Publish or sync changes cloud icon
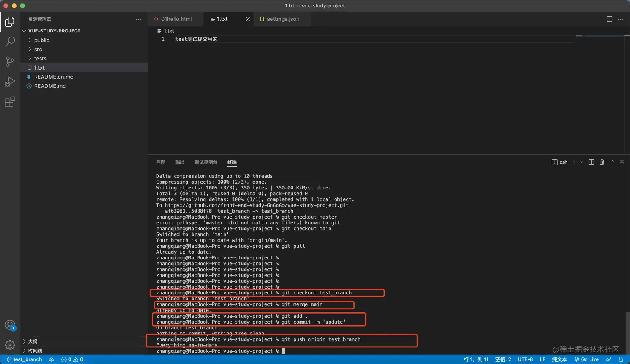630x364 pixels. click(x=52, y=359)
